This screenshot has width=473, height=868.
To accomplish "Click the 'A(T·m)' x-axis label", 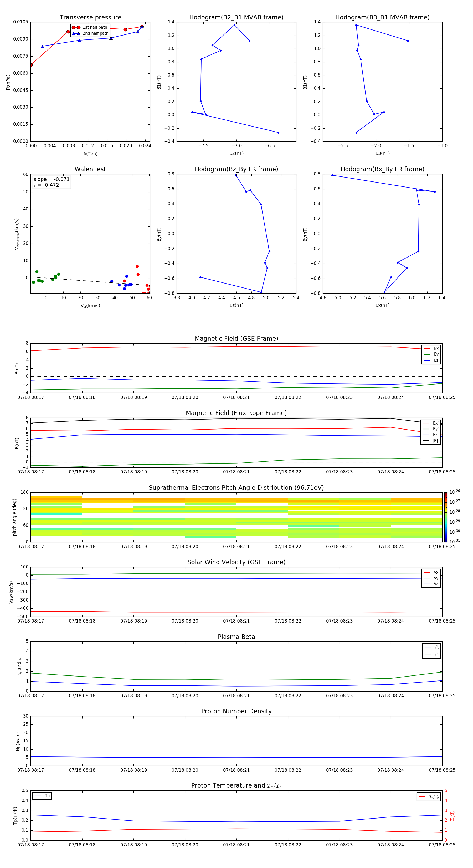I will (90, 154).
